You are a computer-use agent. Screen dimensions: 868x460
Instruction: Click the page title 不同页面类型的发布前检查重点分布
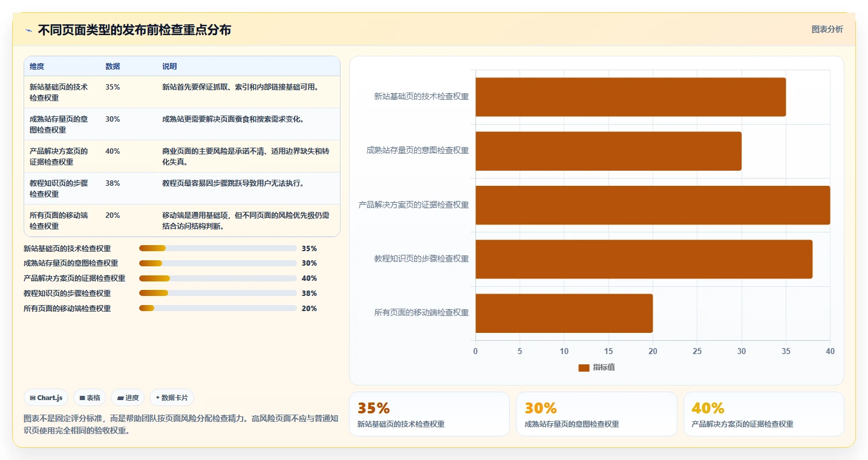coord(134,30)
